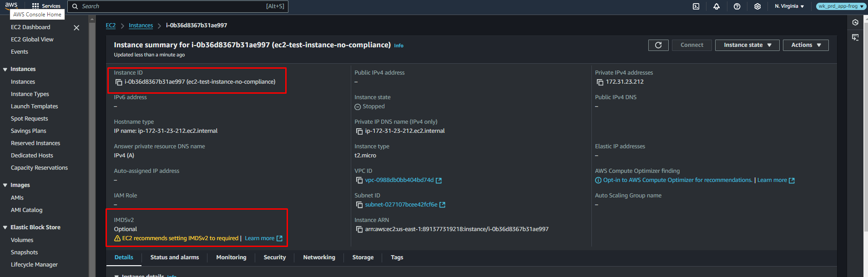The width and height of the screenshot is (868, 277).
Task: Switch to the Security tab
Action: 274,257
